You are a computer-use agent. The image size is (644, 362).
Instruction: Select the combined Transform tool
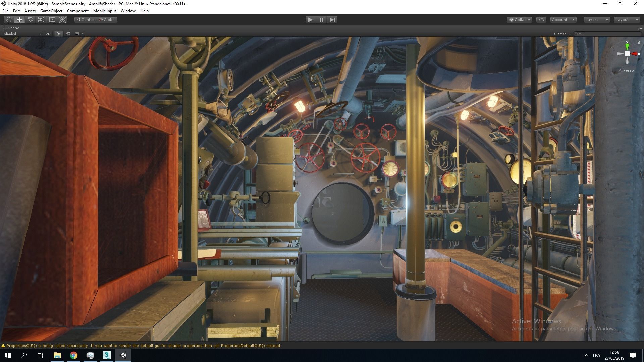click(x=62, y=20)
